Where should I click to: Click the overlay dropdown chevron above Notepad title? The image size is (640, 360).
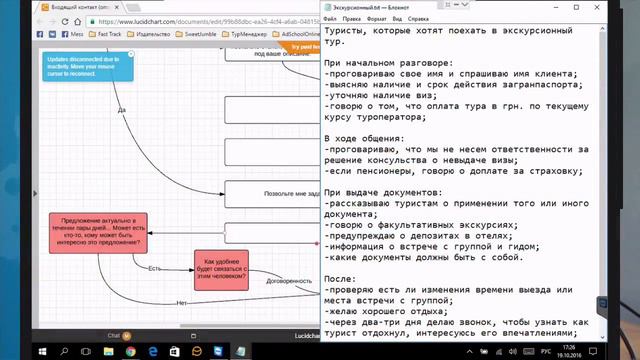click(464, 4)
